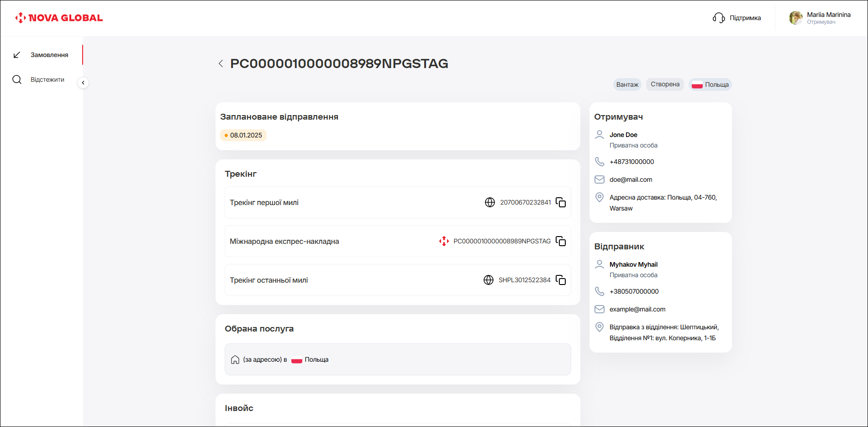Click recipient email doe@mail.com

tap(631, 179)
